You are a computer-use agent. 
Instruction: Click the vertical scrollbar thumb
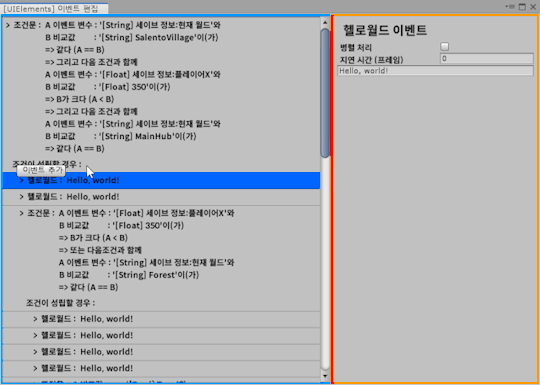(x=325, y=93)
